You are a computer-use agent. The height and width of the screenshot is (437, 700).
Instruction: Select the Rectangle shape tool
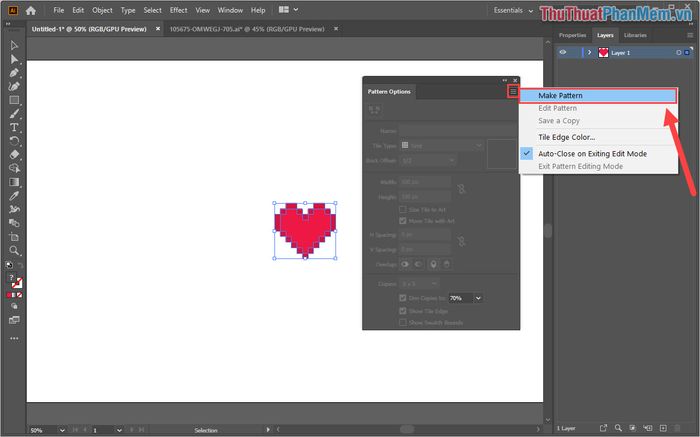(14, 100)
